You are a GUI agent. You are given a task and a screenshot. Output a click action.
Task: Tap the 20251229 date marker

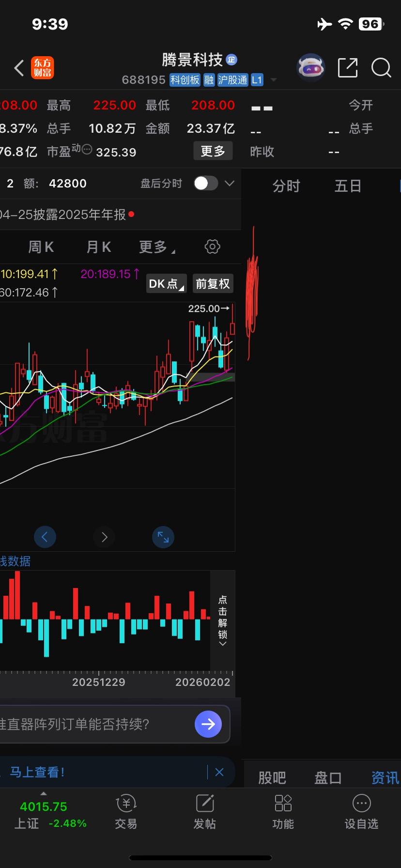[99, 682]
